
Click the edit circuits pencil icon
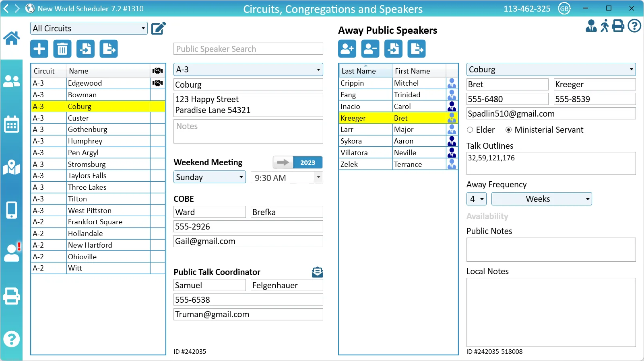(x=159, y=28)
